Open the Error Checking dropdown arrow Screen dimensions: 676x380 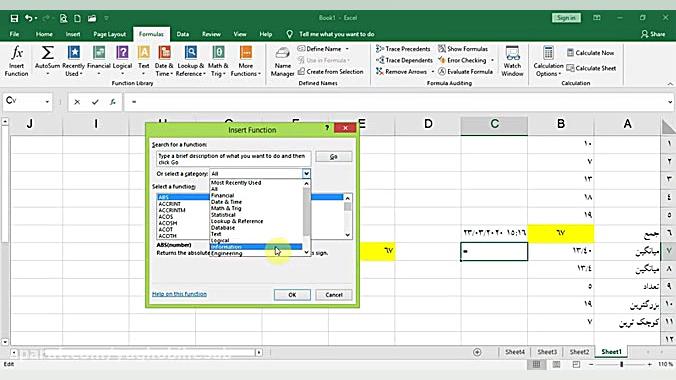[x=492, y=60]
